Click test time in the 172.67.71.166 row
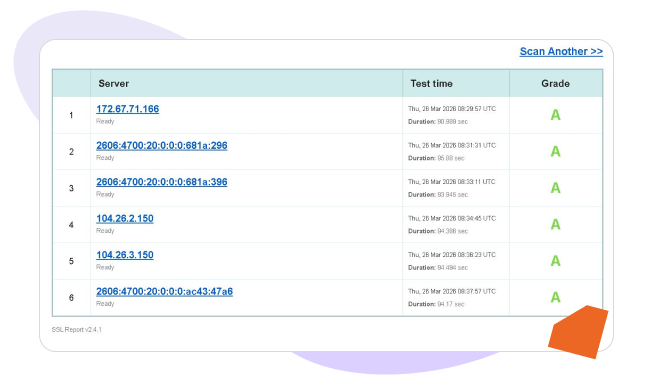Screen dimensions: 652x391 [x=452, y=109]
